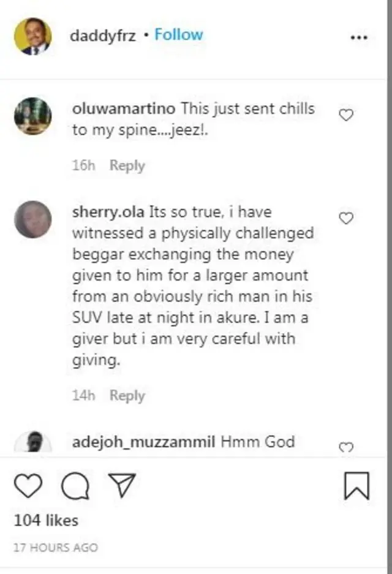Visit the oluwamartino username link
The width and height of the screenshot is (392, 574).
tap(124, 109)
